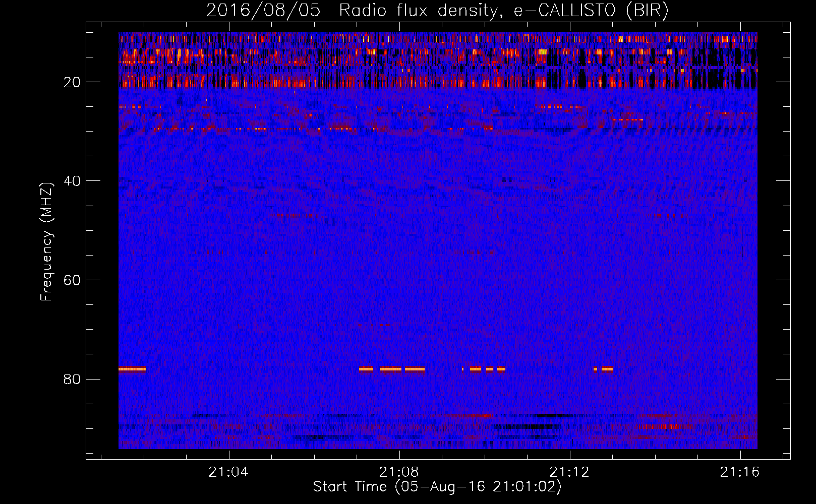Click the 21:12 time tick label
This screenshot has width=816, height=504.
(x=569, y=472)
